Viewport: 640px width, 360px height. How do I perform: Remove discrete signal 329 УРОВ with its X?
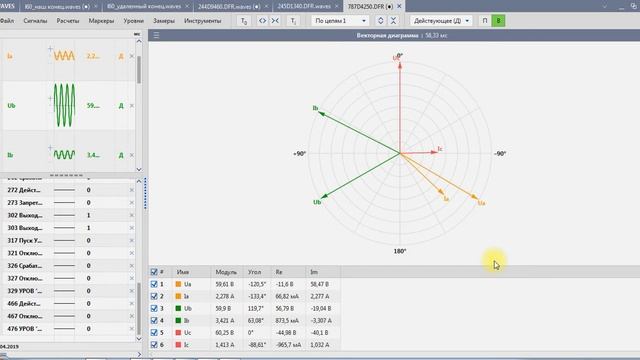pos(131,291)
